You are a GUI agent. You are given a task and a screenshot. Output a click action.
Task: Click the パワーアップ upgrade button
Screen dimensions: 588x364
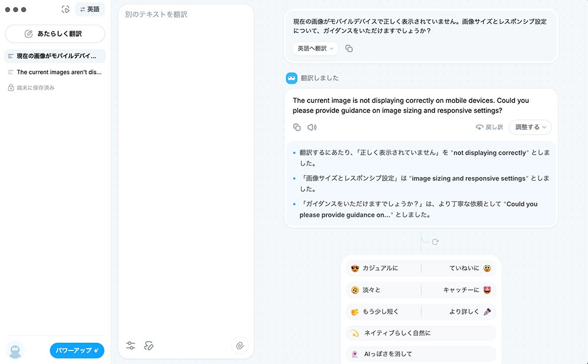(x=77, y=350)
